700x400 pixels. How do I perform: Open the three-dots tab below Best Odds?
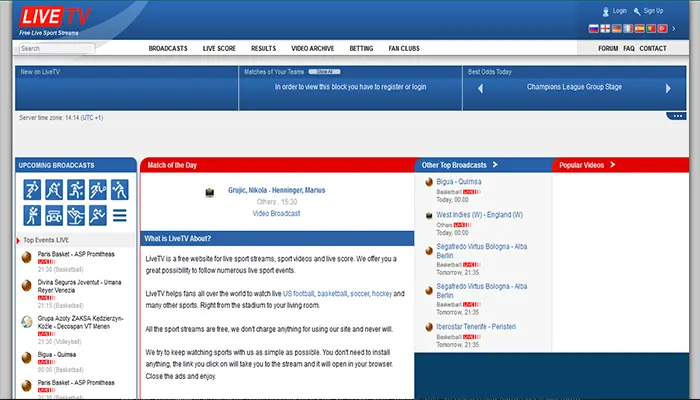(x=677, y=116)
